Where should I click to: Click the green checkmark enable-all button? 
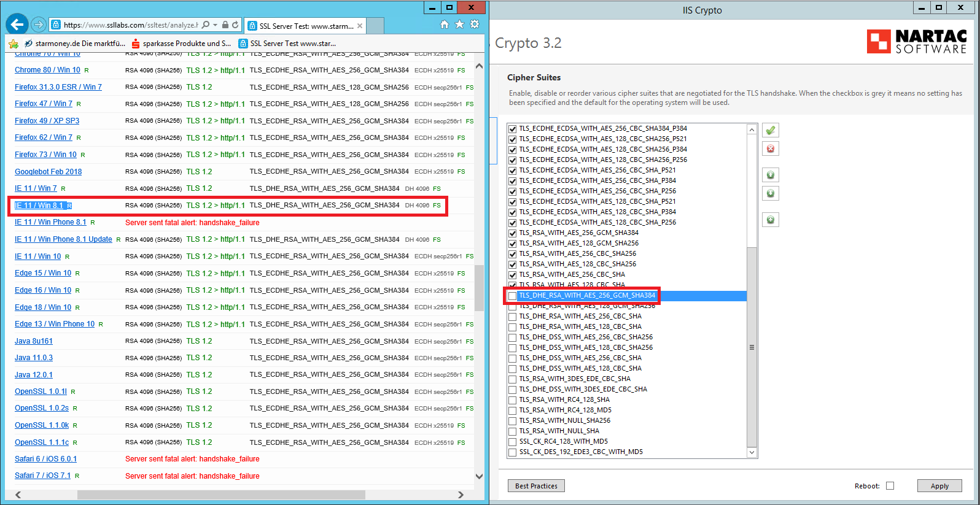[x=770, y=130]
